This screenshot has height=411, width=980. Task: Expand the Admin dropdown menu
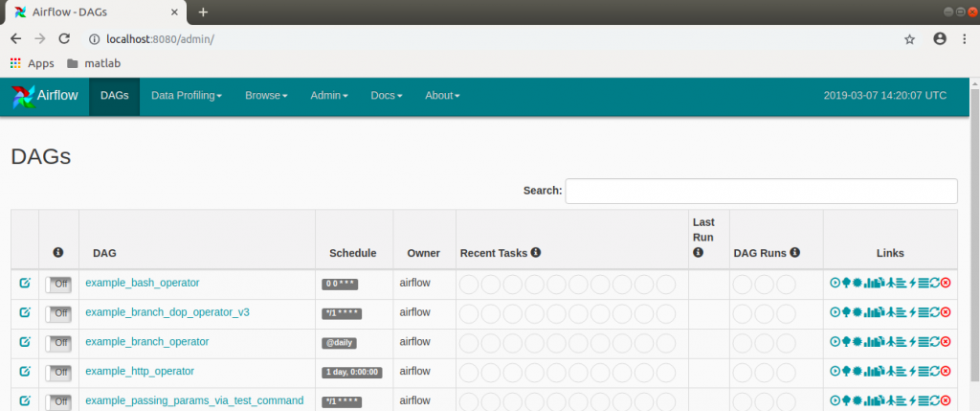[329, 96]
